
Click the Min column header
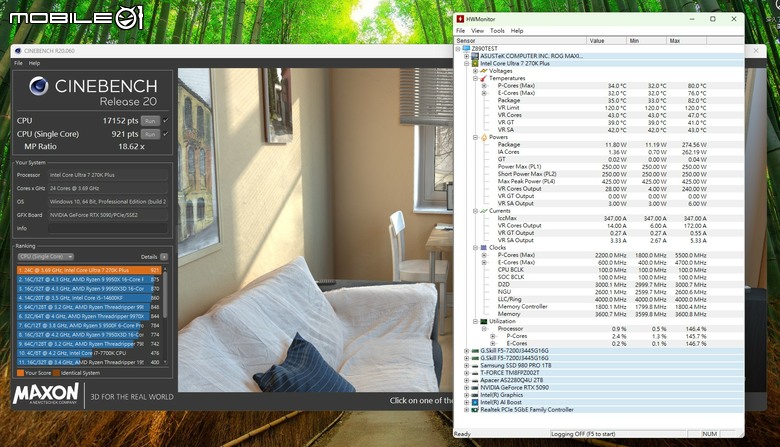click(x=647, y=41)
